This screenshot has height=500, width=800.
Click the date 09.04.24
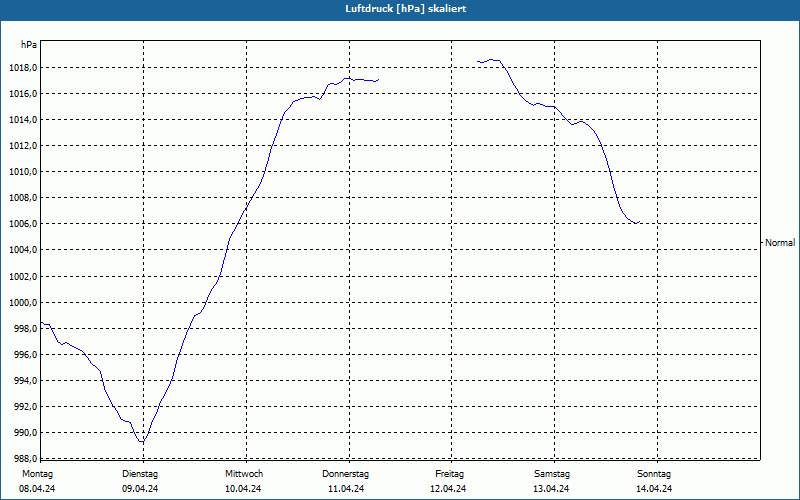tap(140, 489)
